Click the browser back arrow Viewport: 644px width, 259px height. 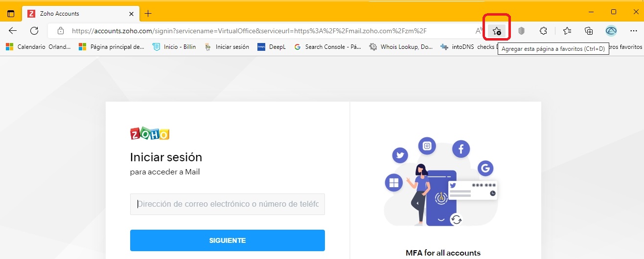click(13, 31)
